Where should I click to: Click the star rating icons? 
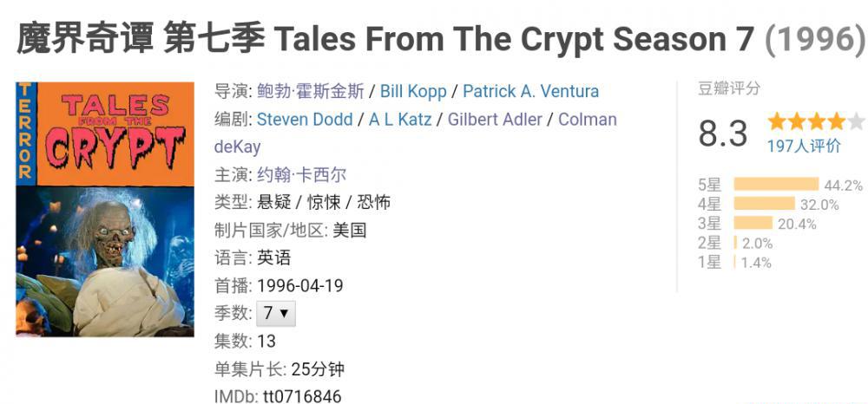[x=816, y=121]
